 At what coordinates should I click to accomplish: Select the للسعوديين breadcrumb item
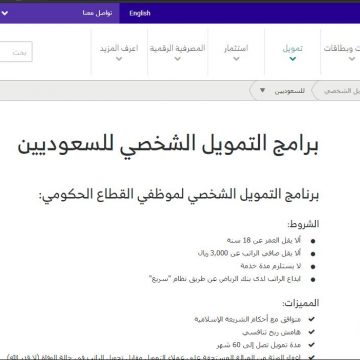point(290,91)
